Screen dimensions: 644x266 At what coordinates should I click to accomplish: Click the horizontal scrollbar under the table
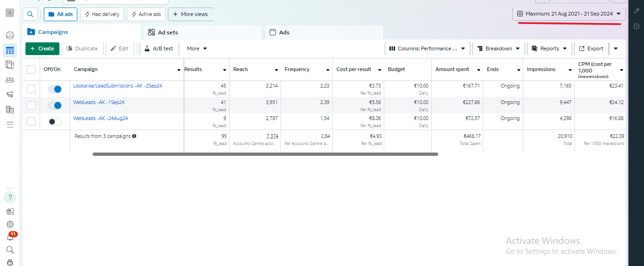tap(265, 154)
